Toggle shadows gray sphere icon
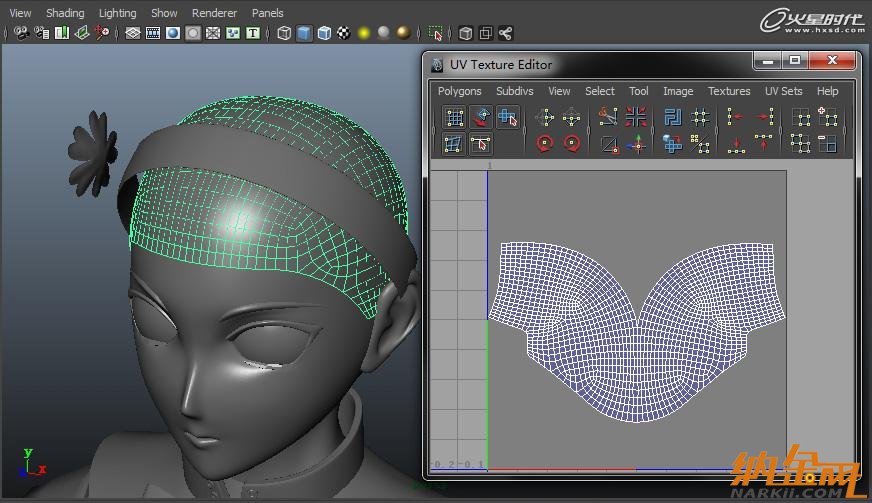Image resolution: width=872 pixels, height=503 pixels. [x=384, y=33]
